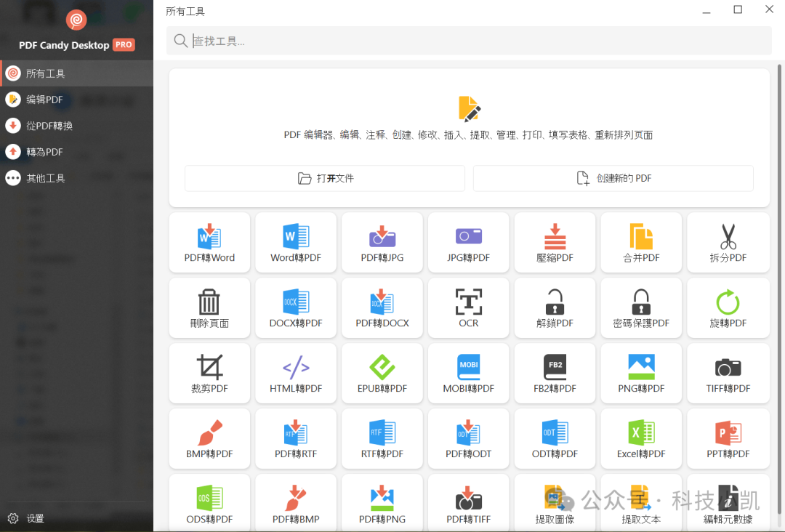Open the 旋轉PDF rotate tool
Viewport: 785px width, 532px height.
pyautogui.click(x=728, y=307)
